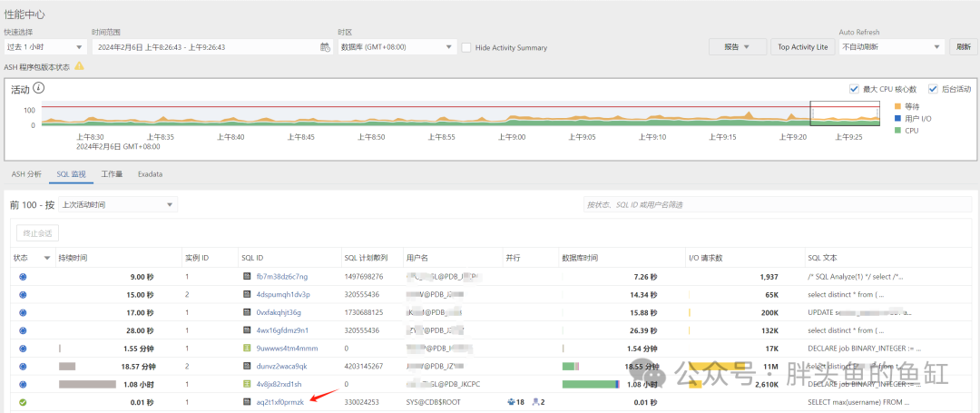Click SQL type icon beside 4dspumqh1dv3p
This screenshot has height=413, width=980.
[x=247, y=294]
